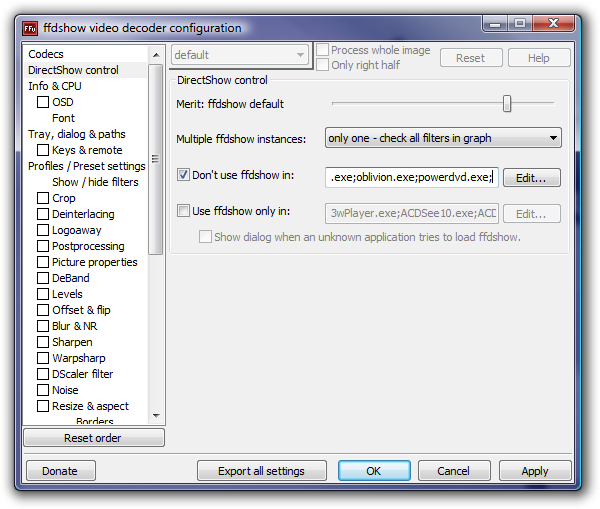Select Codecs in the sidebar list
Image resolution: width=600 pixels, height=509 pixels.
point(46,54)
